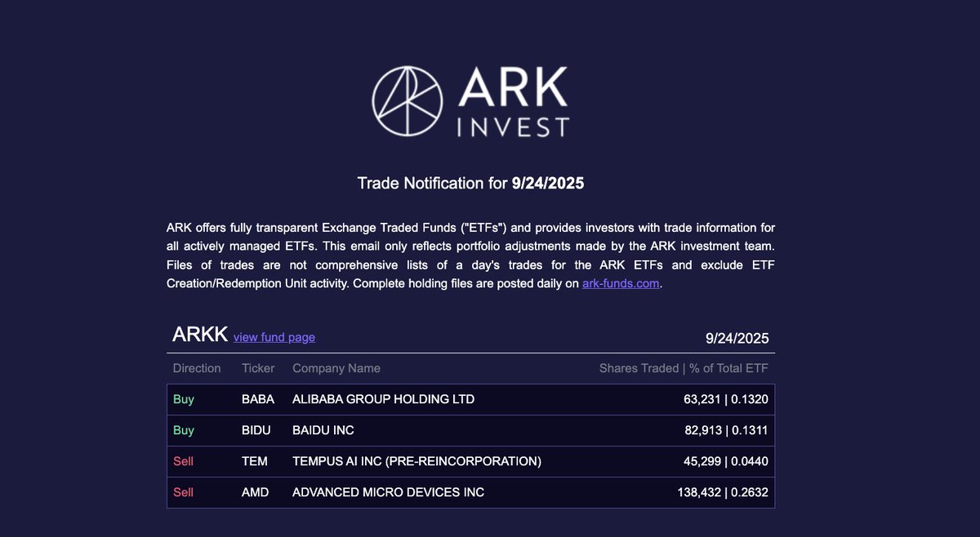
Task: Select the ADVANCED MICRO DEVICES INC name
Action: click(x=388, y=492)
